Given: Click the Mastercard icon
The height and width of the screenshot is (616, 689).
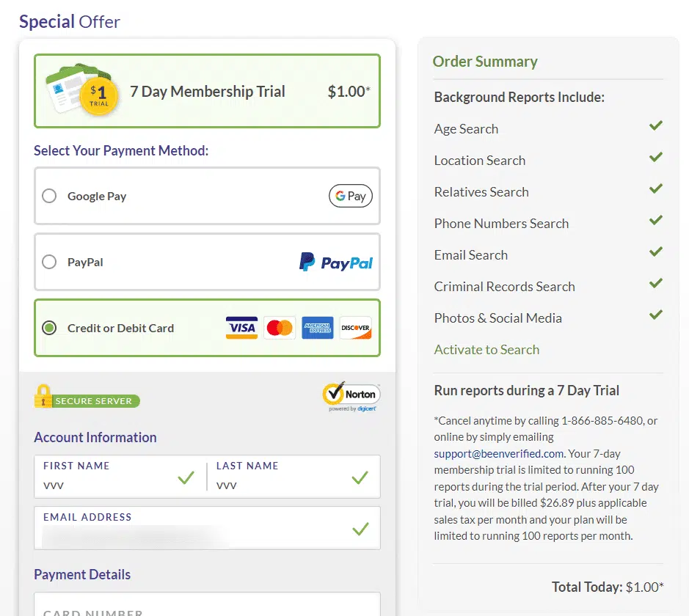Looking at the screenshot, I should (280, 328).
